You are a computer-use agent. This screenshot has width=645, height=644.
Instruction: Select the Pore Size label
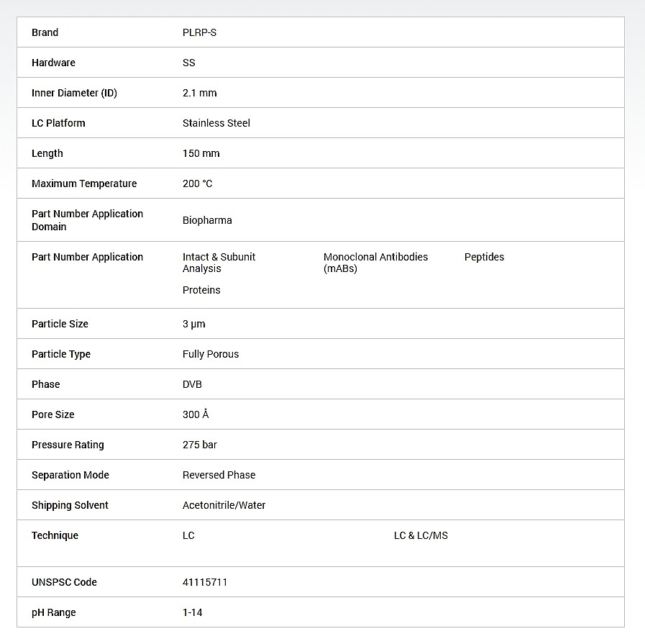53,414
